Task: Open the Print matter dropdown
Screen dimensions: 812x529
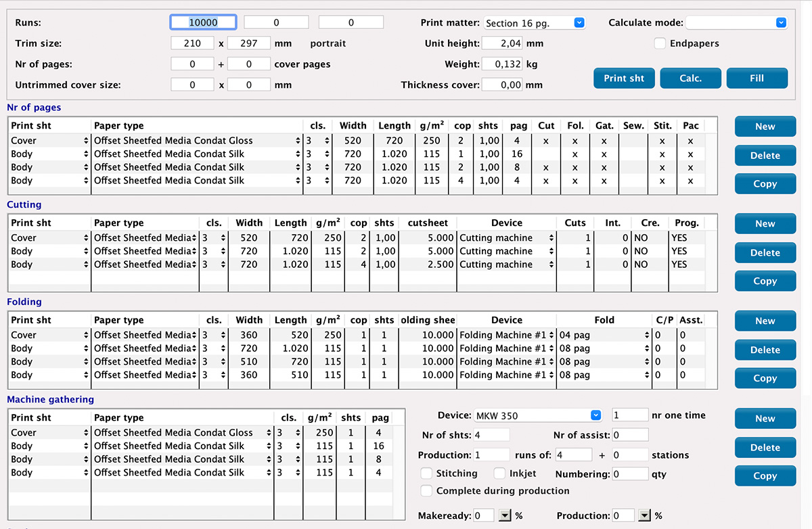Action: pos(535,23)
